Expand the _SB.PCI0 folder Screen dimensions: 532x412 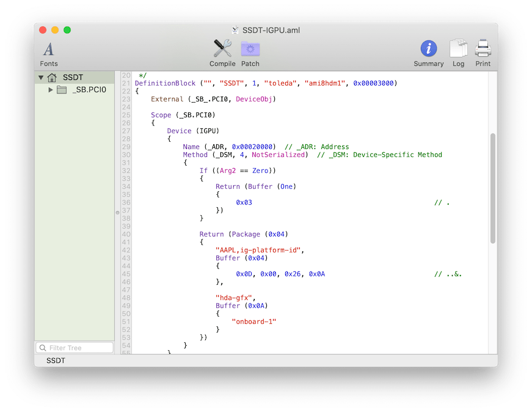click(x=51, y=90)
